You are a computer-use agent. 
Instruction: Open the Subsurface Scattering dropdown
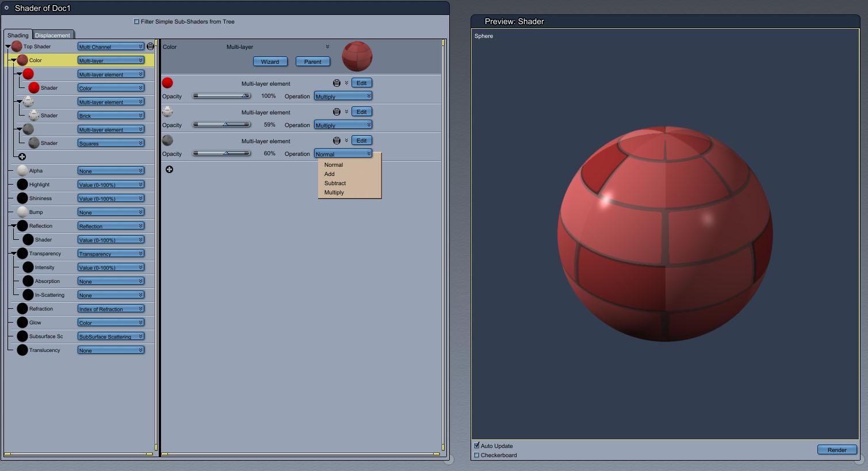[x=110, y=336]
